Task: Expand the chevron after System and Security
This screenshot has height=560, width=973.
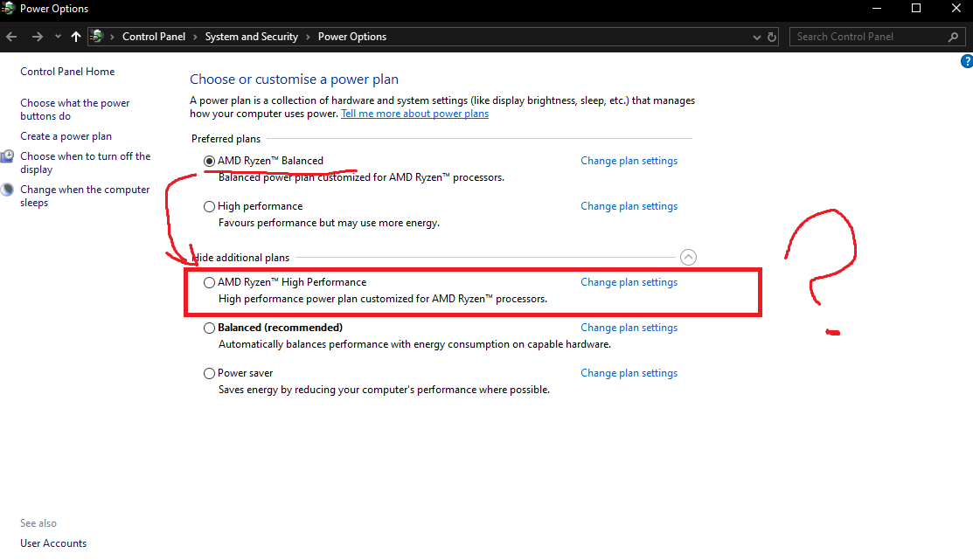Action: 308,38
